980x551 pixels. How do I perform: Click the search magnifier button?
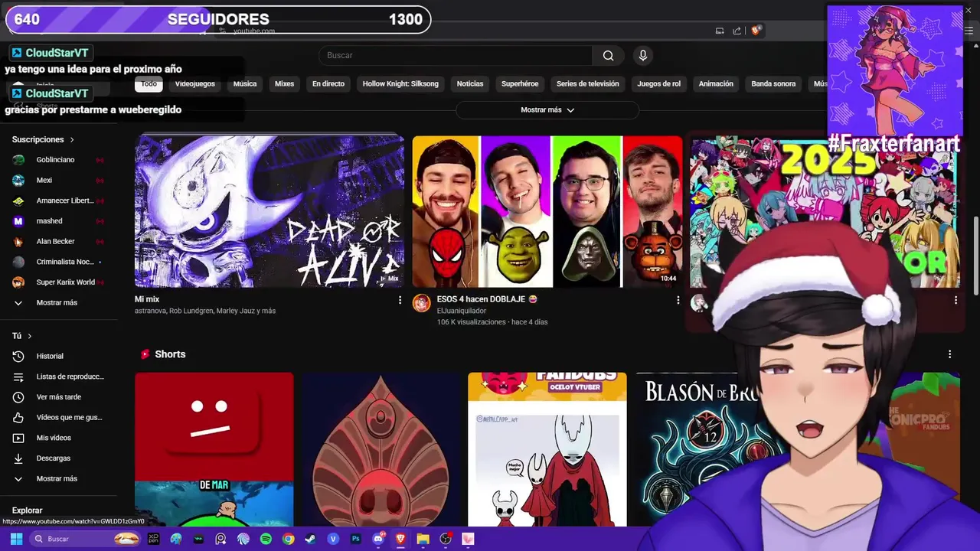[x=608, y=55]
